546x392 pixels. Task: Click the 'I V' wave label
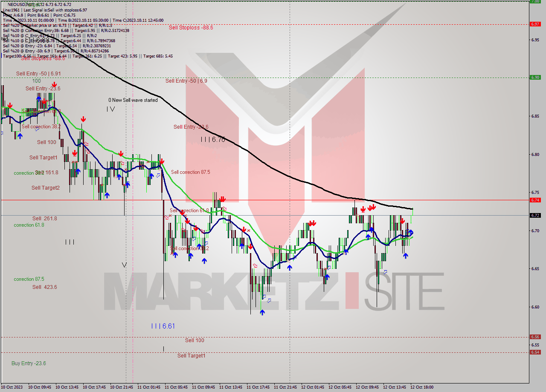tap(110, 109)
